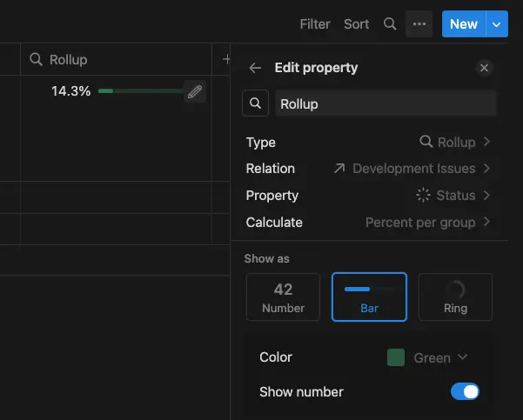
Task: Click the Filter button
Action: [315, 24]
